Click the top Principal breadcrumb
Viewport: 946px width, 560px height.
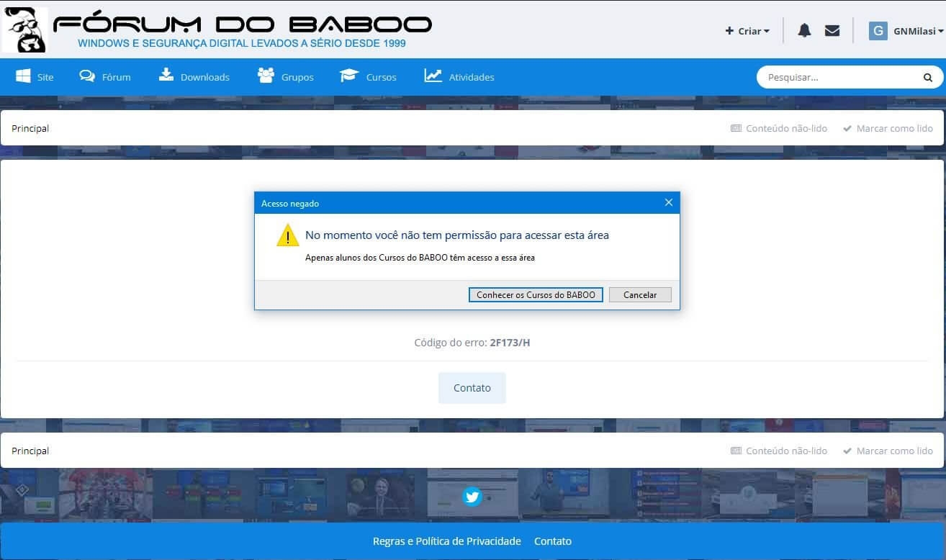(30, 128)
